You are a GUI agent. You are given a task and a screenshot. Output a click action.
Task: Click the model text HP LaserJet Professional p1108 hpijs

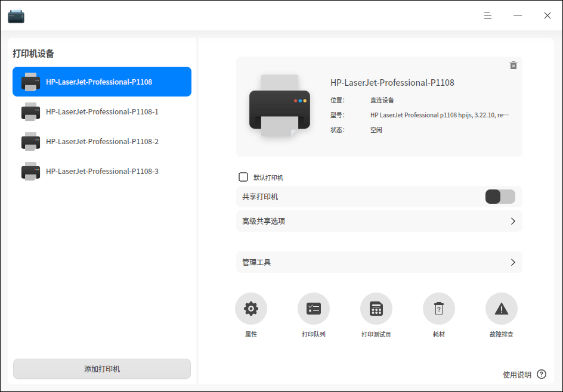439,115
